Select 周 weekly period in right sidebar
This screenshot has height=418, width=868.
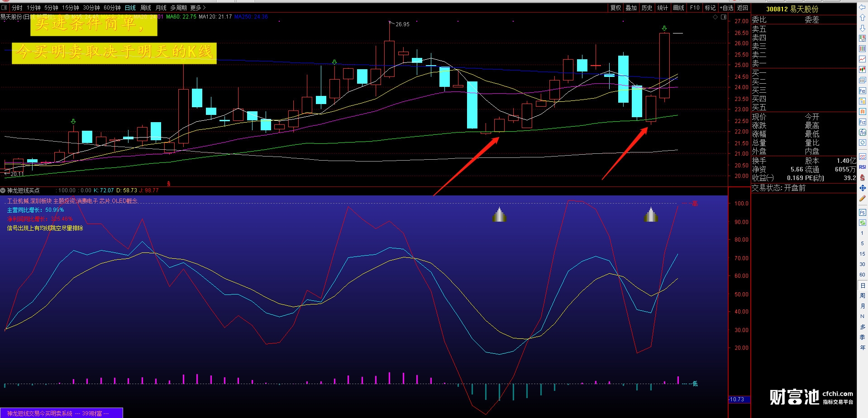click(x=863, y=296)
